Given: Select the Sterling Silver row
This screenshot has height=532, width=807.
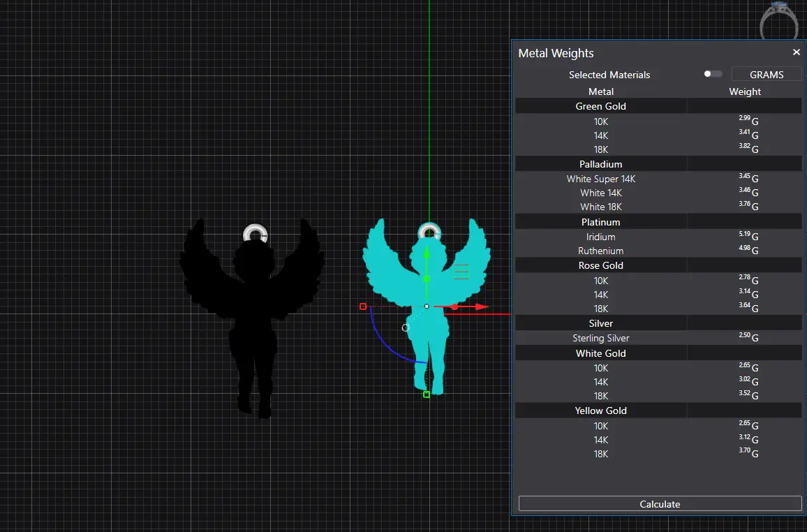Looking at the screenshot, I should (600, 338).
